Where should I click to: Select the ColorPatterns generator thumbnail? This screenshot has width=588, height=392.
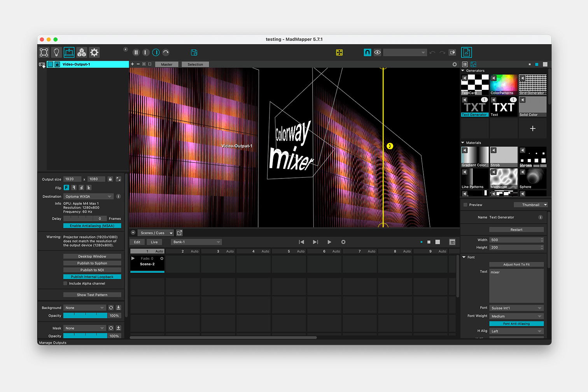point(504,85)
